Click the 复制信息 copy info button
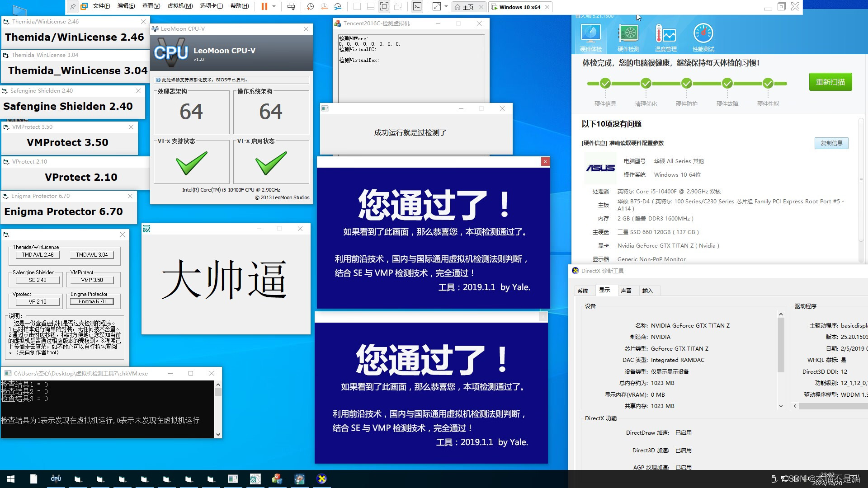 tap(831, 143)
